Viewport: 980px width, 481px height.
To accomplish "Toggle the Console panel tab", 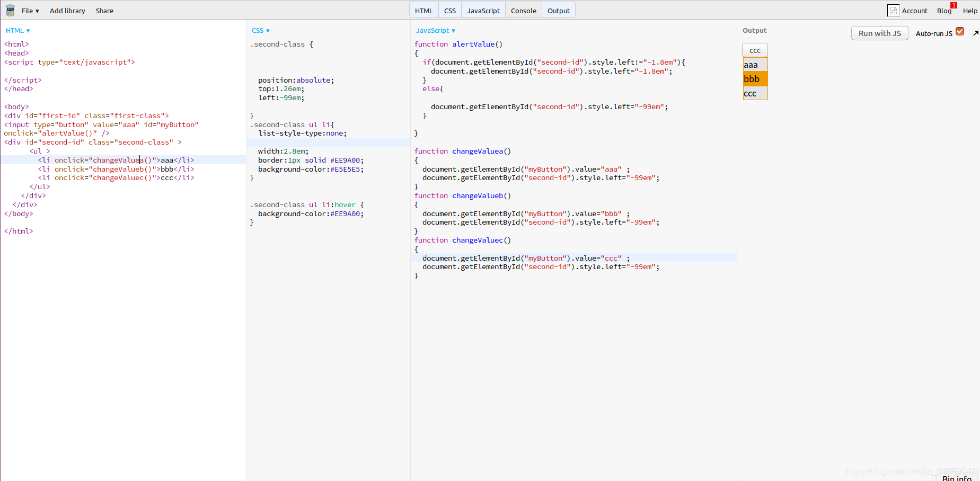I will coord(524,11).
